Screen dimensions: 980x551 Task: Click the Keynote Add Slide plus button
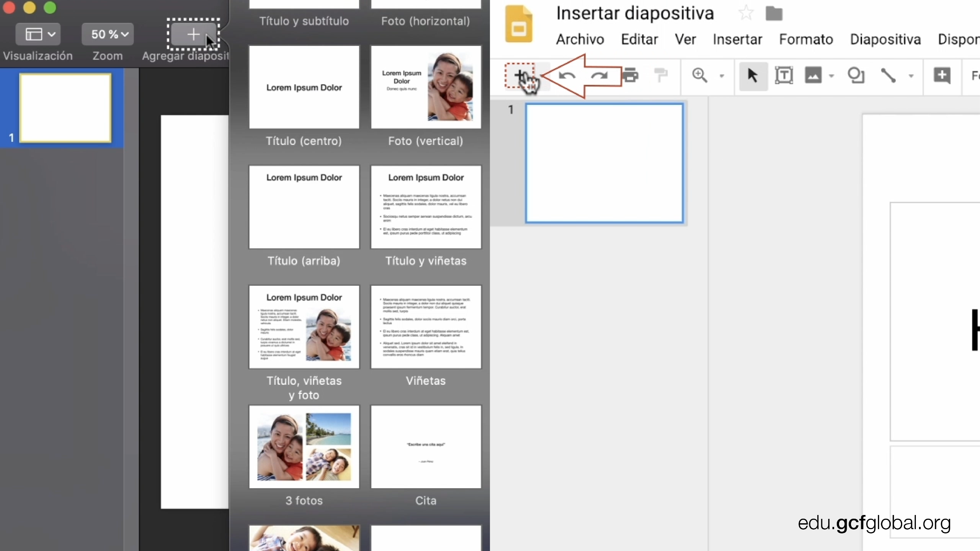(x=193, y=34)
